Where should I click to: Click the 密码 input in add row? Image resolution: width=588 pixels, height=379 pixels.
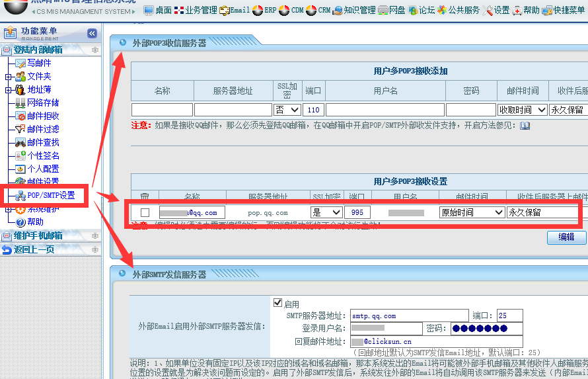(471, 110)
